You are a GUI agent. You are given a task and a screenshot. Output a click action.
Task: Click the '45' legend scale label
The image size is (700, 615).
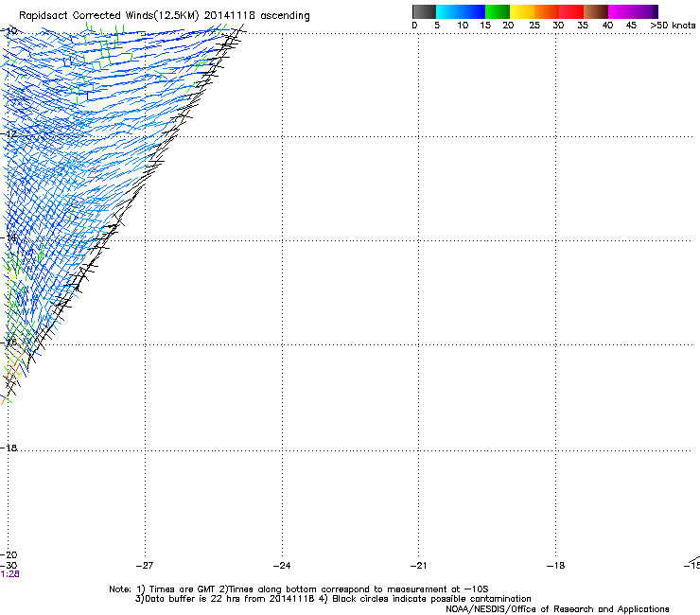pos(631,26)
